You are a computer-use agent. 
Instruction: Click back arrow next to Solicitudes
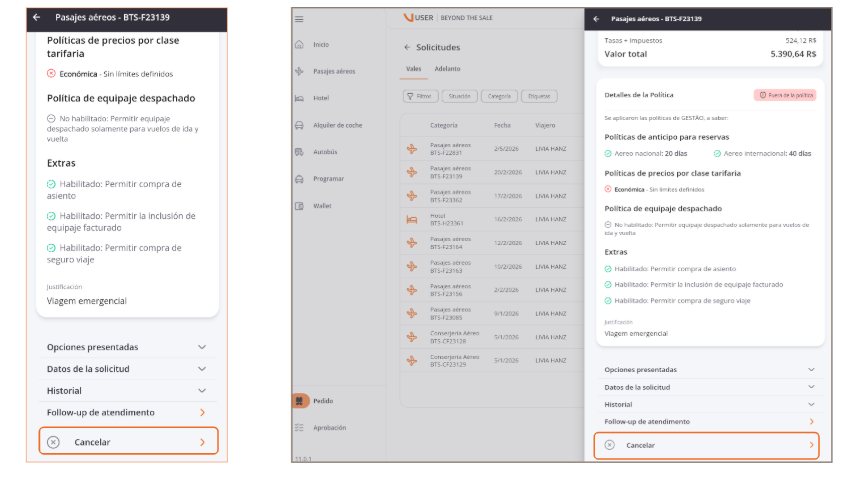point(407,47)
